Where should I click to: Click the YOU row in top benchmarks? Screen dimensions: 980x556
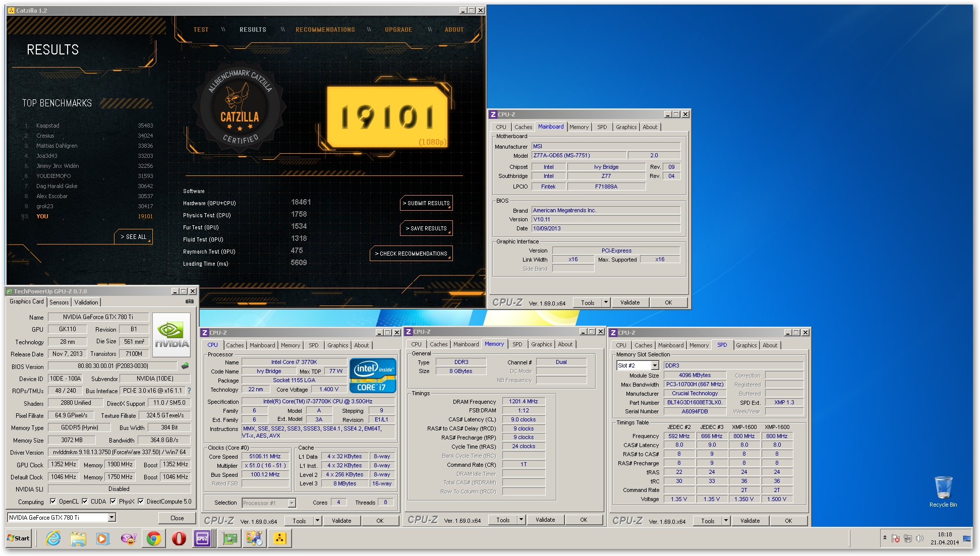click(87, 216)
